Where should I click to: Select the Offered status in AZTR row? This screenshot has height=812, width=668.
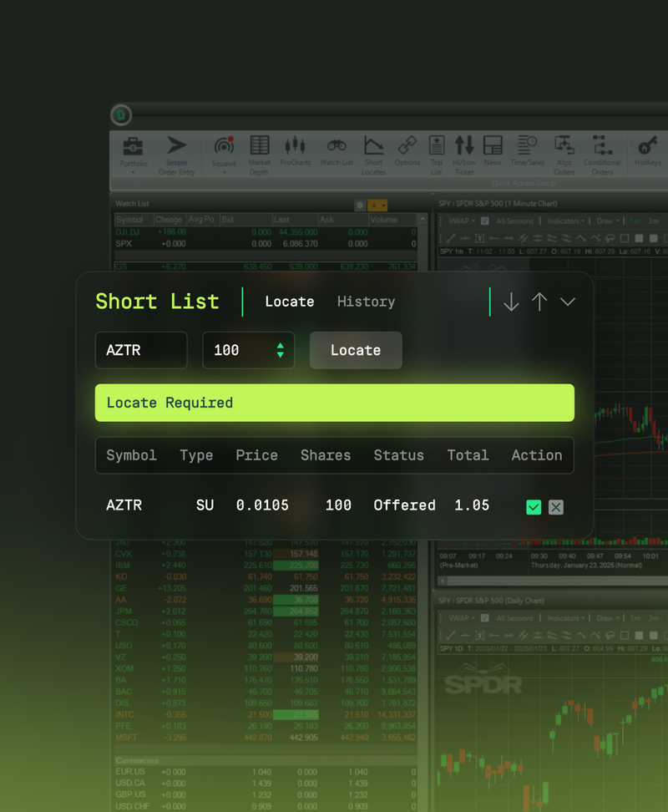point(405,505)
